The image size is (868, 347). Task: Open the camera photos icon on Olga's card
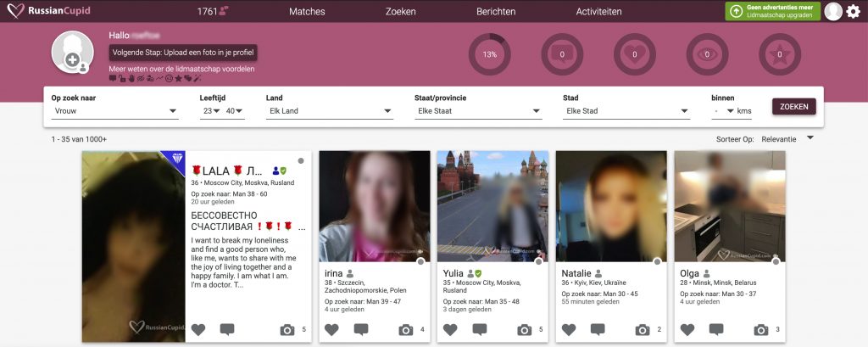pos(761,329)
